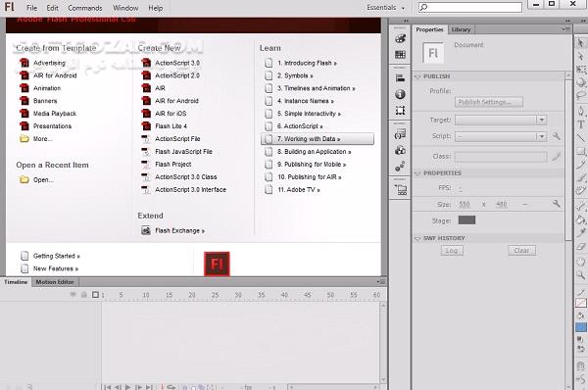Toggle show all layers as outlines box

click(x=95, y=295)
